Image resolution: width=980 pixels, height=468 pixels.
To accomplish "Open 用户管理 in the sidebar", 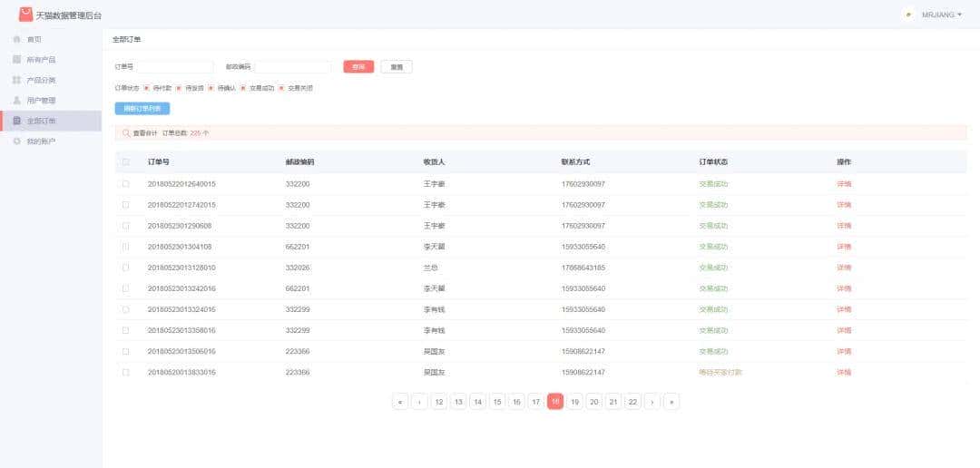I will click(x=41, y=101).
